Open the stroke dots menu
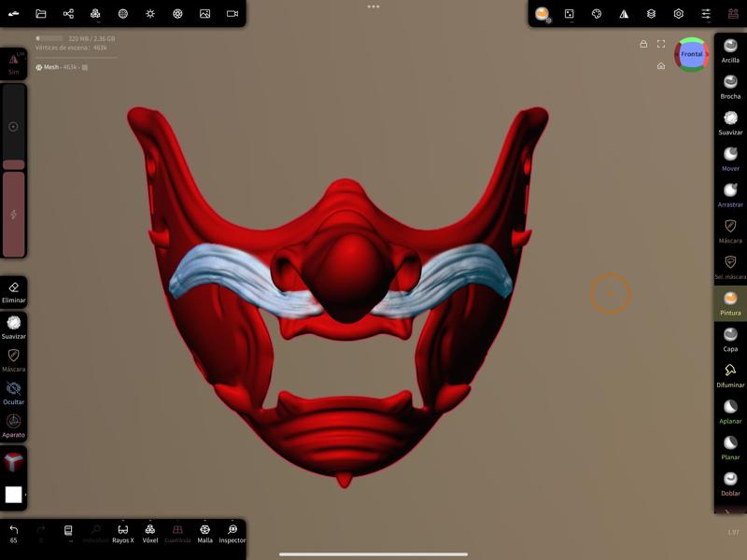Image resolution: width=747 pixels, height=560 pixels. 570,14
